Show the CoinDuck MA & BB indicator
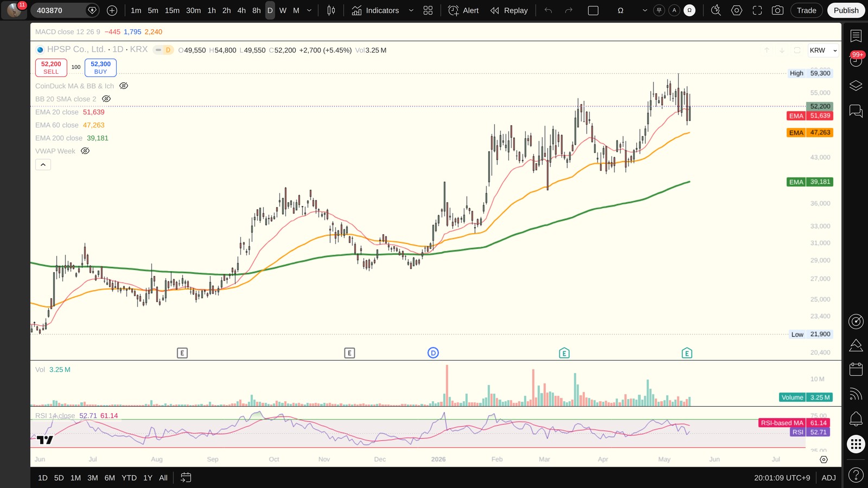Viewport: 868px width, 488px height. (124, 86)
